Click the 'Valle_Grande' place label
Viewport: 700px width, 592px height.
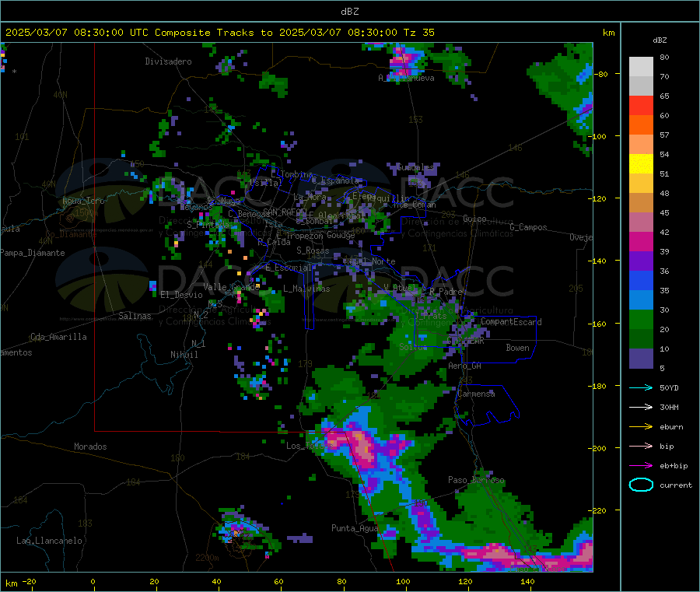(231, 287)
